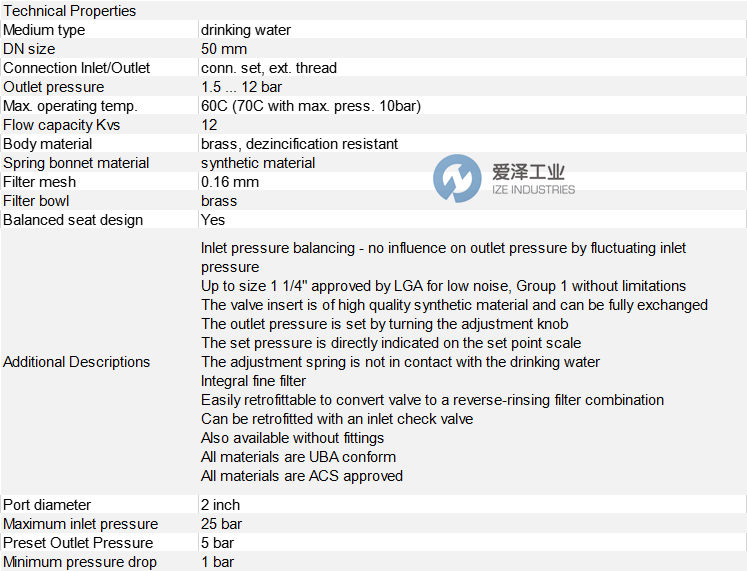Select the DN size 50 mm value

[x=224, y=49]
